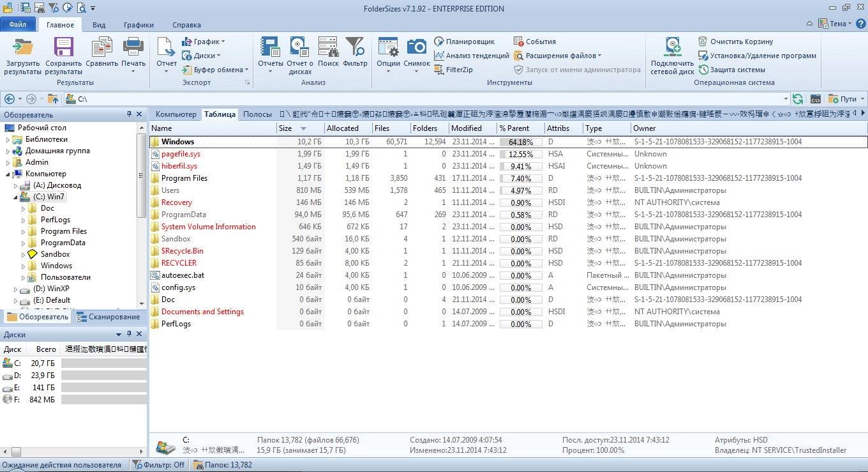Image resolution: width=868 pixels, height=472 pixels.
Task: Expand (D:) WinXP drive node
Action: tap(16, 289)
